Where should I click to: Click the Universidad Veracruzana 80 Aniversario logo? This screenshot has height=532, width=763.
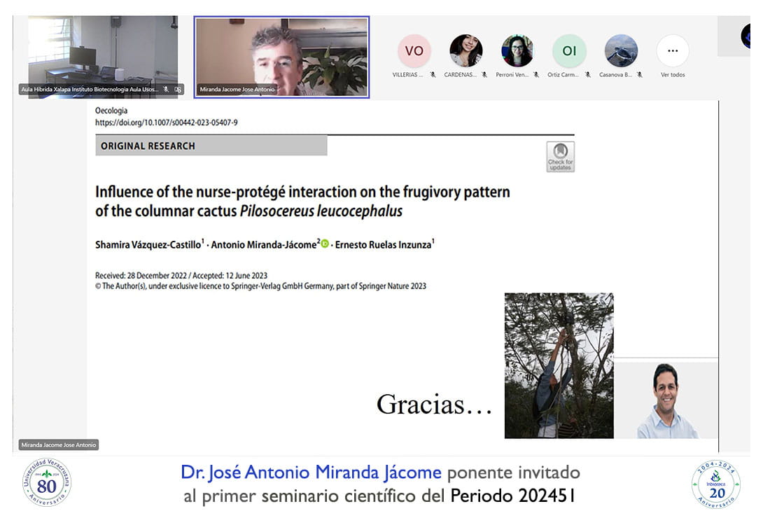click(46, 482)
